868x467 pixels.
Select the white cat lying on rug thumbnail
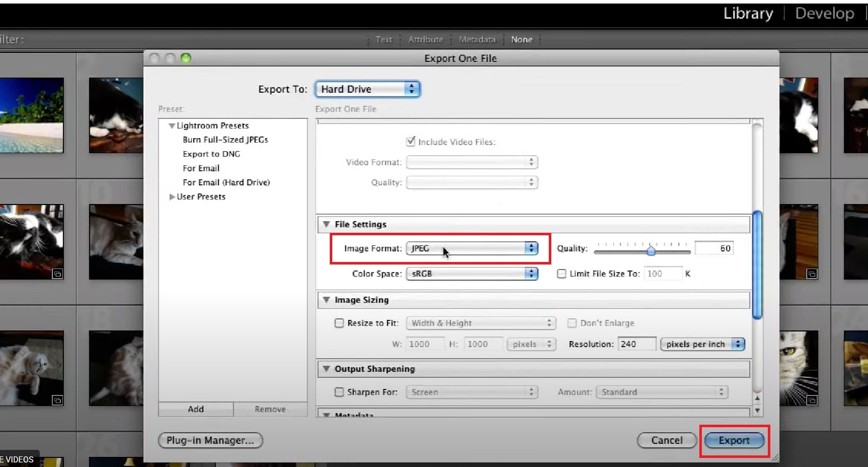tap(32, 368)
